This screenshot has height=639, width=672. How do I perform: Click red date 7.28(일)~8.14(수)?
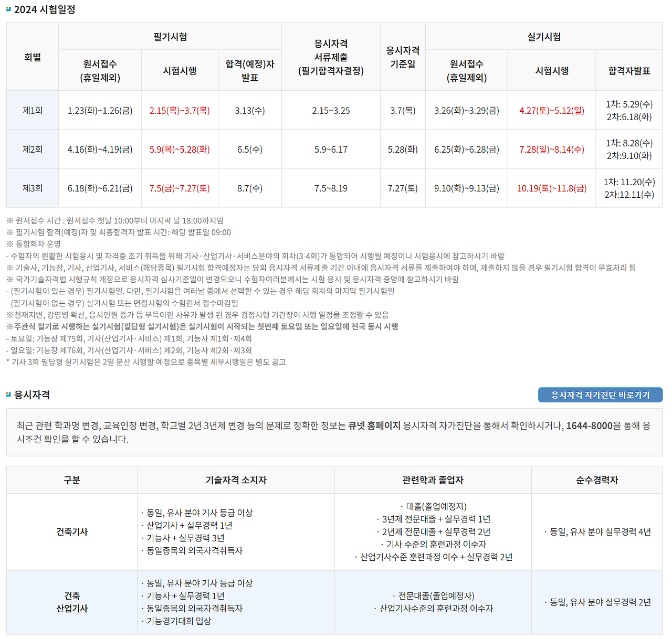552,149
